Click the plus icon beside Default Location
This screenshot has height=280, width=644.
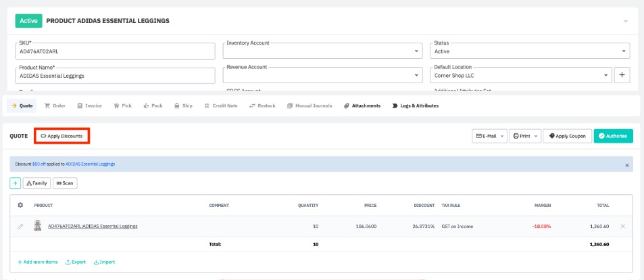(x=622, y=75)
